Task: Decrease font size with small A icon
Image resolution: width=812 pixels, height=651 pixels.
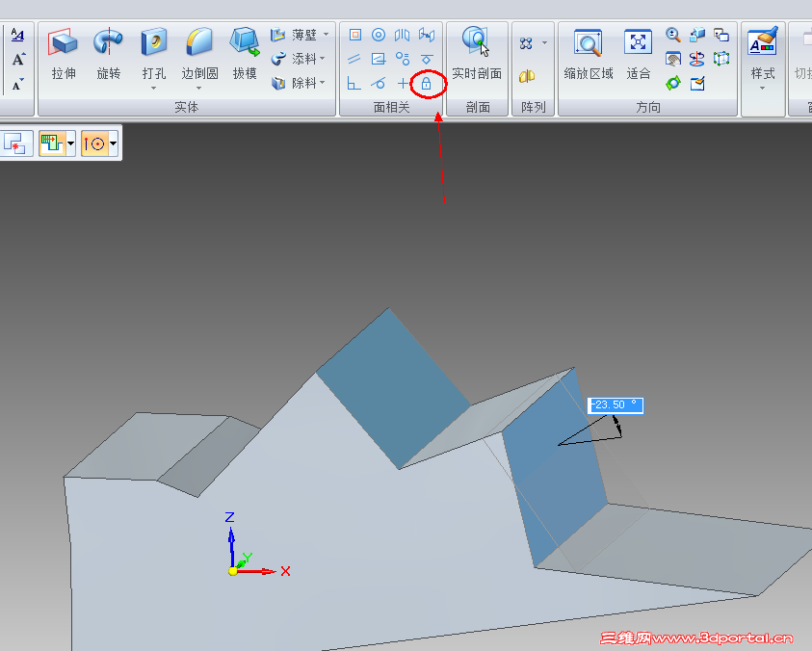Action: (x=17, y=84)
